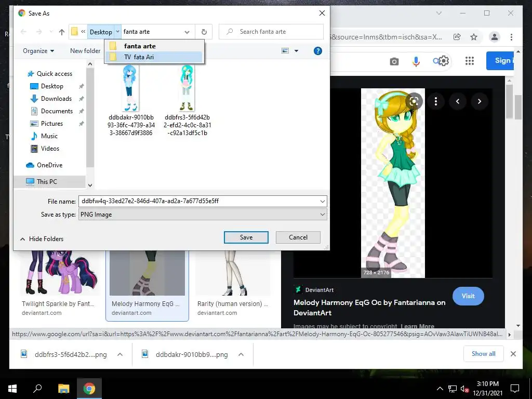Select This PC in the navigation pane
This screenshot has width=532, height=399.
click(x=49, y=181)
